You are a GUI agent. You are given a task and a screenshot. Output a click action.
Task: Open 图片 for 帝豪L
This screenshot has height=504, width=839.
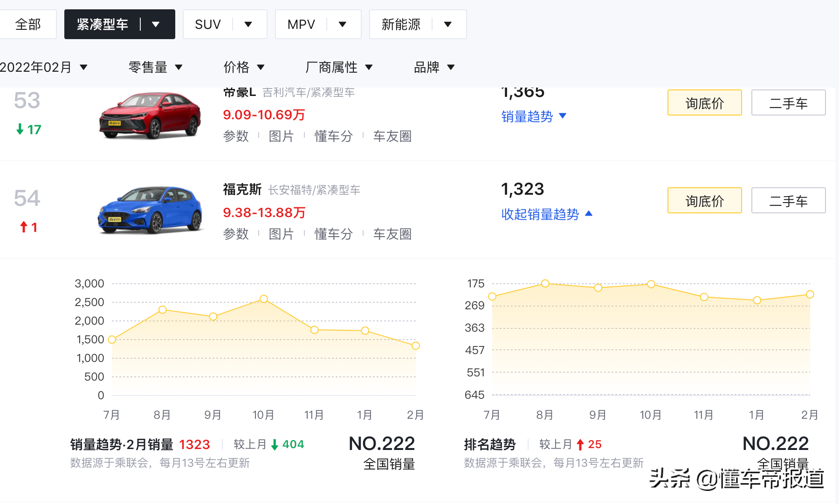[x=282, y=136]
